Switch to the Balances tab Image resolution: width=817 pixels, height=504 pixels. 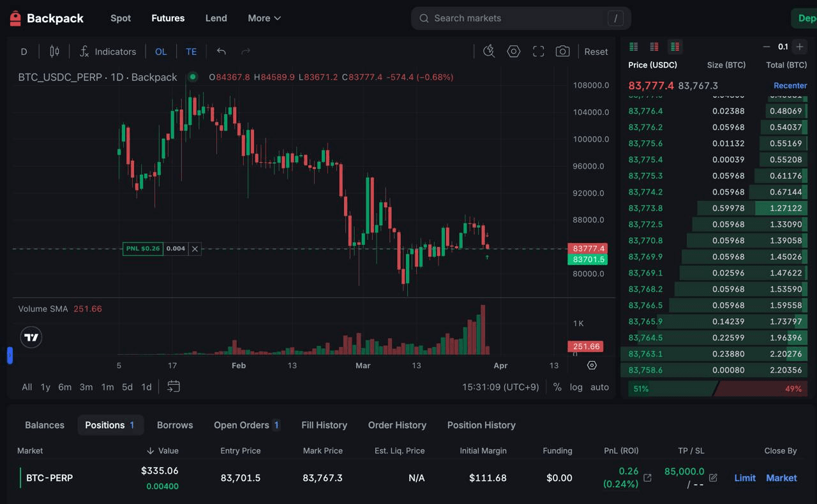tap(45, 425)
